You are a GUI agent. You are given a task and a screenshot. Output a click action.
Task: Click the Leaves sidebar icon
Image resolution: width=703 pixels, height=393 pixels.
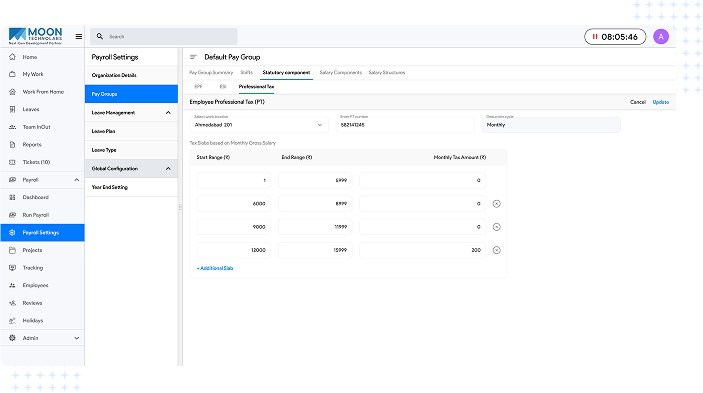[13, 109]
